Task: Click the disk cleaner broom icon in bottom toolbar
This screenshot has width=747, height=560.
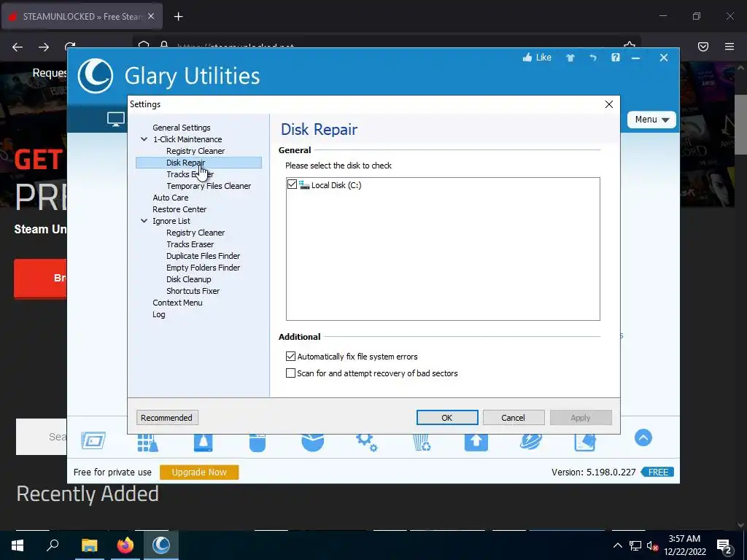Action: point(147,443)
